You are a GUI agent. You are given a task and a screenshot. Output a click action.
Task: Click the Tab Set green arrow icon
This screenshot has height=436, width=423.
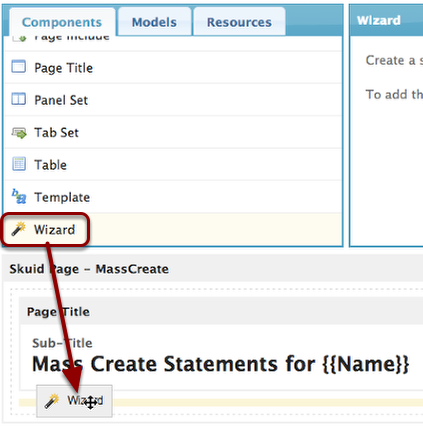19,133
